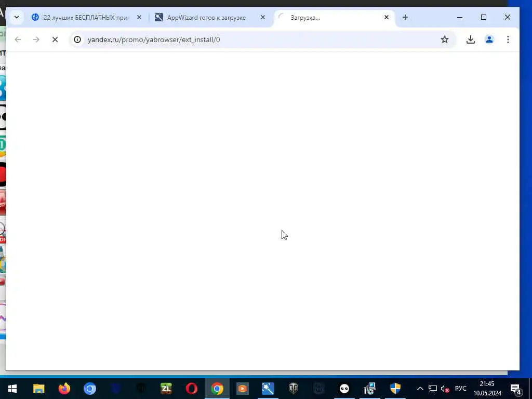Open Chromium blue browser taskbar icon

(89, 389)
